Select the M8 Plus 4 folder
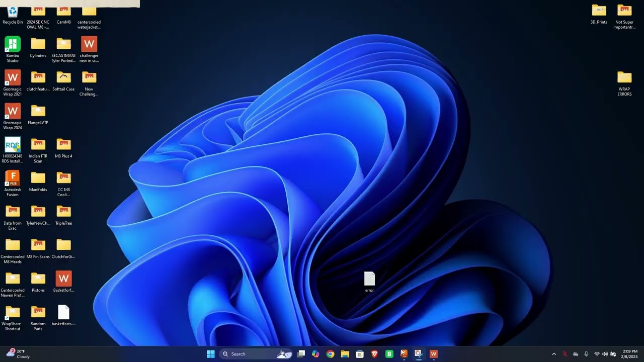The width and height of the screenshot is (644, 362). [63, 148]
